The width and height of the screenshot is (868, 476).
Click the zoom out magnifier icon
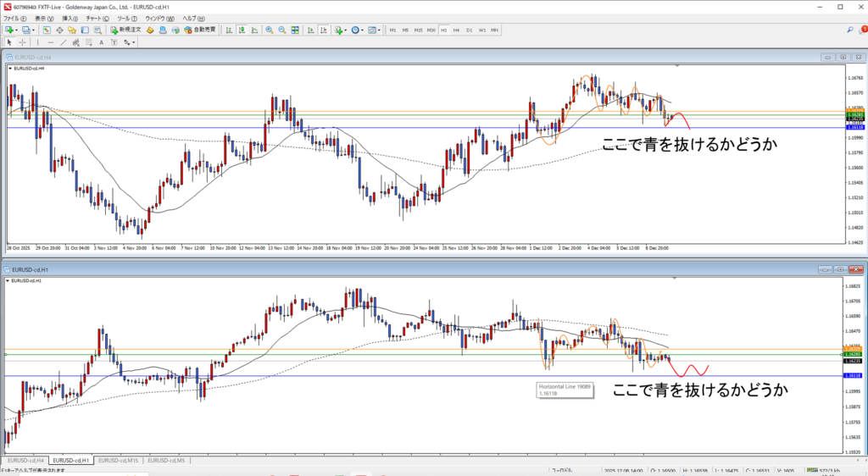click(281, 30)
